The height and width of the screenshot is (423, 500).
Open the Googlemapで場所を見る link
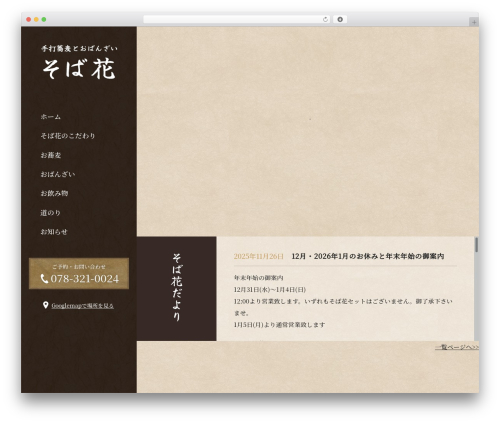point(83,306)
